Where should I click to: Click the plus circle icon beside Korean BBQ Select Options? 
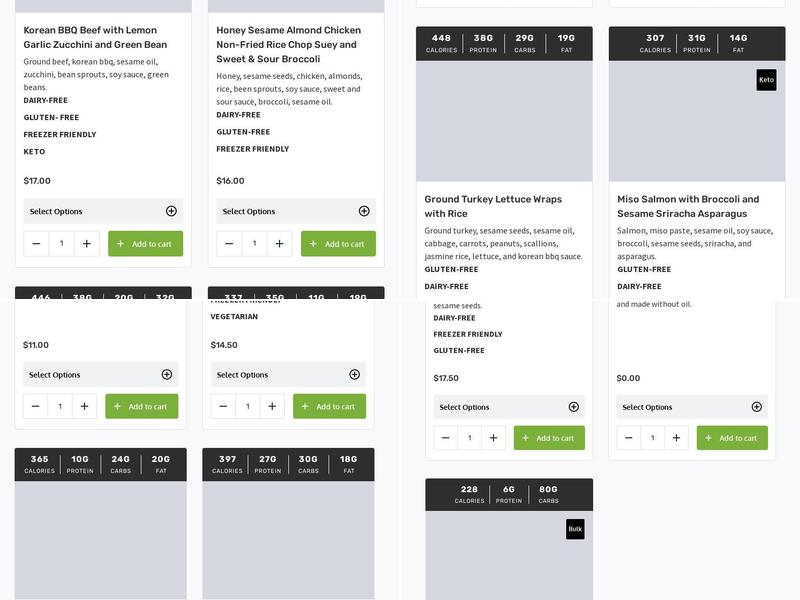[x=171, y=211]
